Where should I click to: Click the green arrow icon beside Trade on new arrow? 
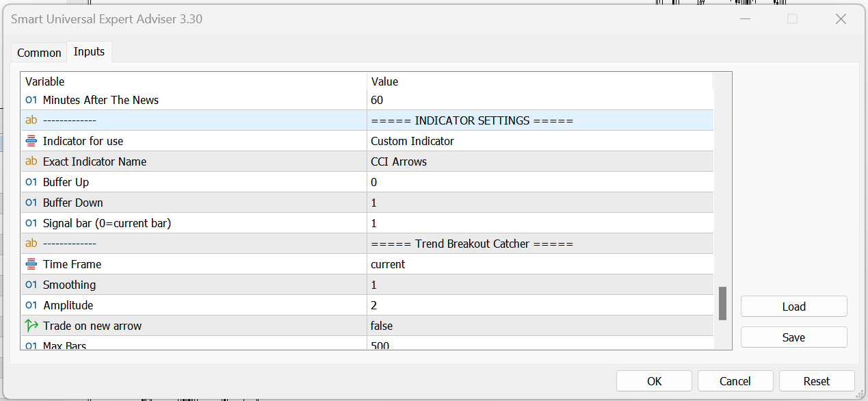coord(31,326)
